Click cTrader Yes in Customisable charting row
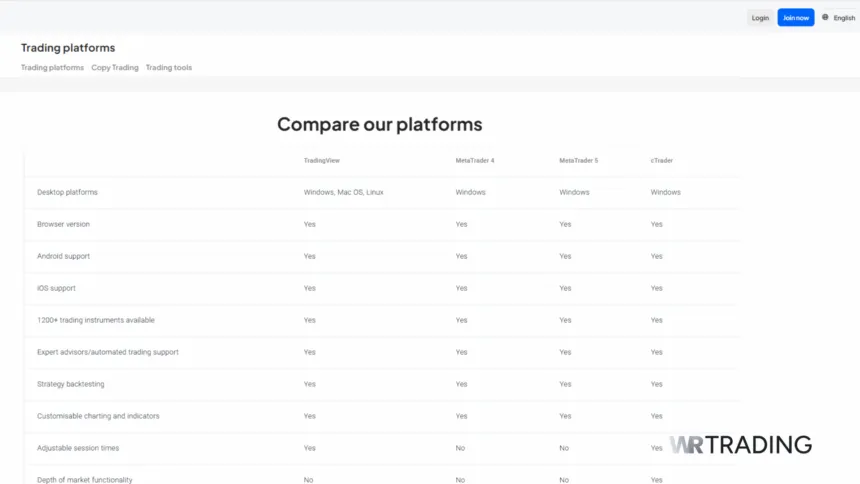 pyautogui.click(x=657, y=416)
